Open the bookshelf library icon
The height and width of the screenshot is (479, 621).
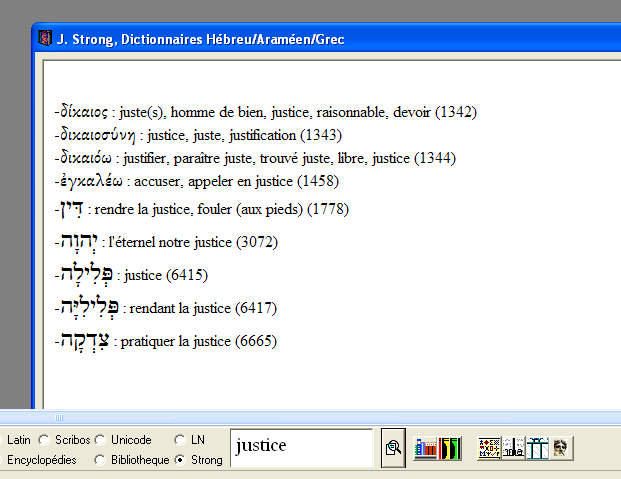(x=425, y=448)
